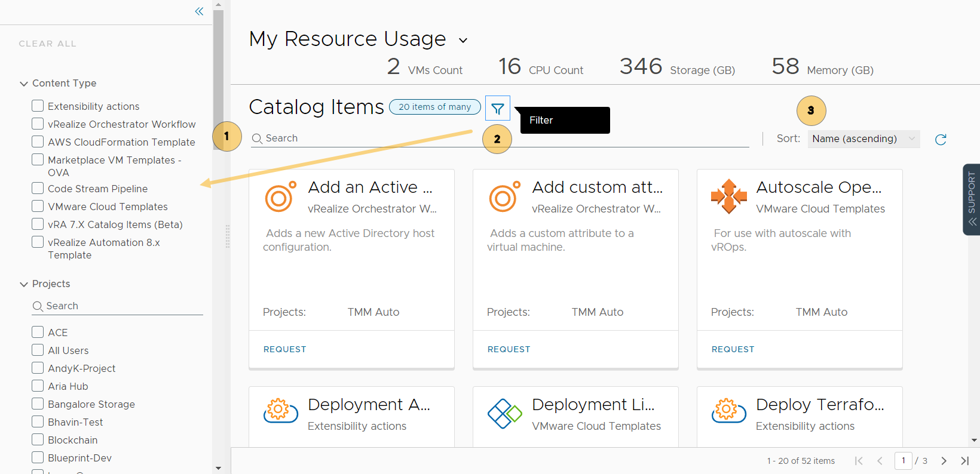
Task: Check VMware Cloud Templates filter
Action: (x=38, y=206)
